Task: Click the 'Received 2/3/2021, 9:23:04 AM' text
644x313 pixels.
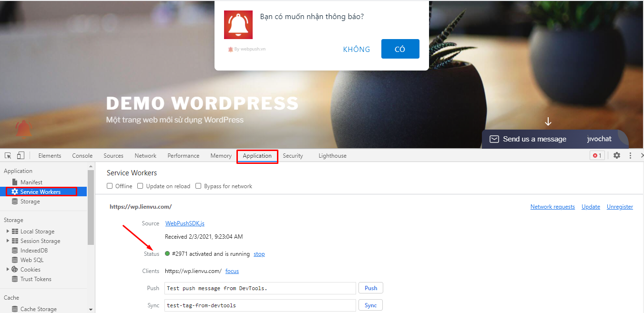Action: coord(204,237)
